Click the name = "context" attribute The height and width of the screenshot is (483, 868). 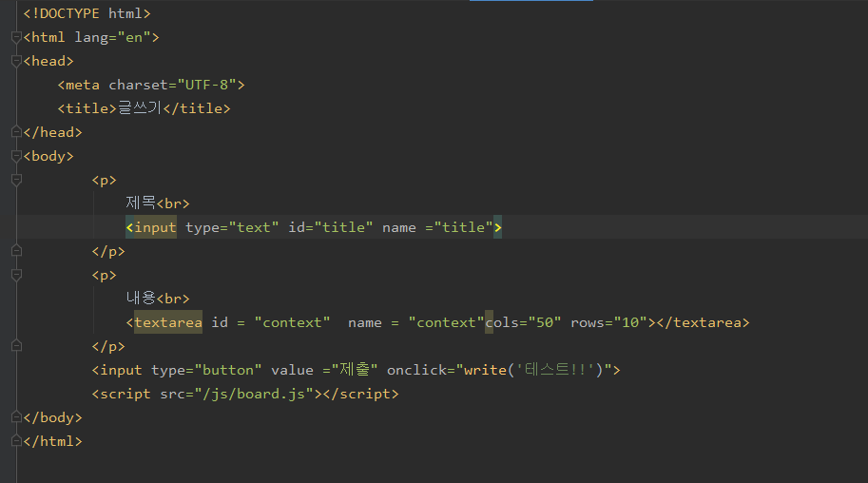(415, 322)
